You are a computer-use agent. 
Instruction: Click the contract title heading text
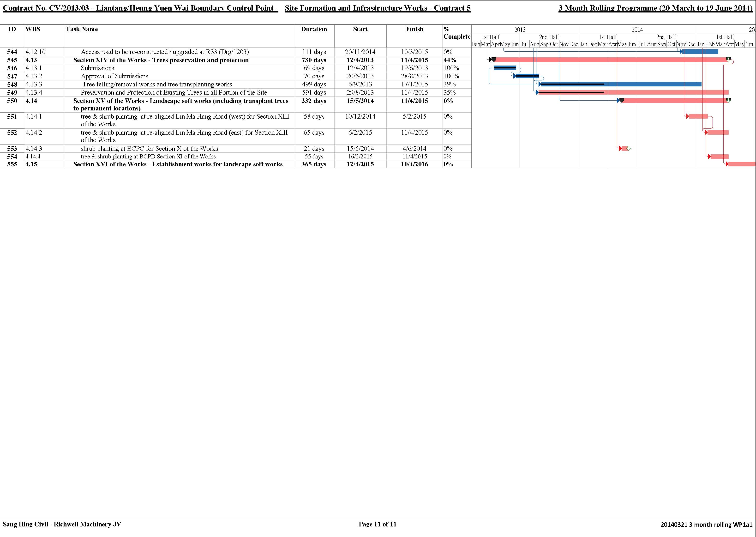[237, 8]
